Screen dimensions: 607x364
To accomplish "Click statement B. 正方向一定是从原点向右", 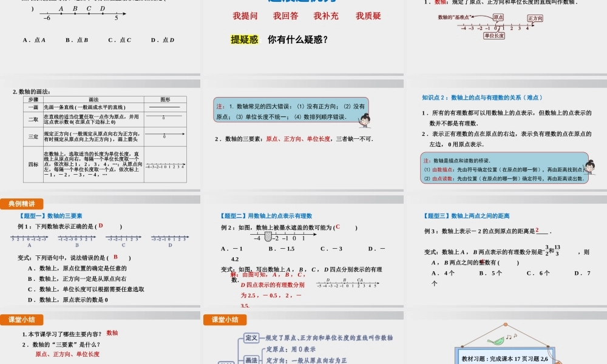I will [77, 278].
